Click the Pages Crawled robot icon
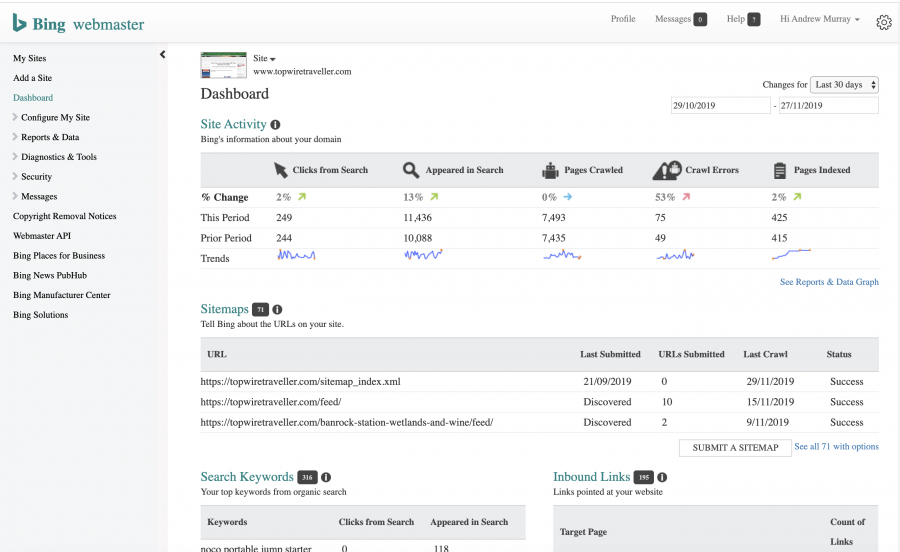The image size is (900, 552). [550, 170]
